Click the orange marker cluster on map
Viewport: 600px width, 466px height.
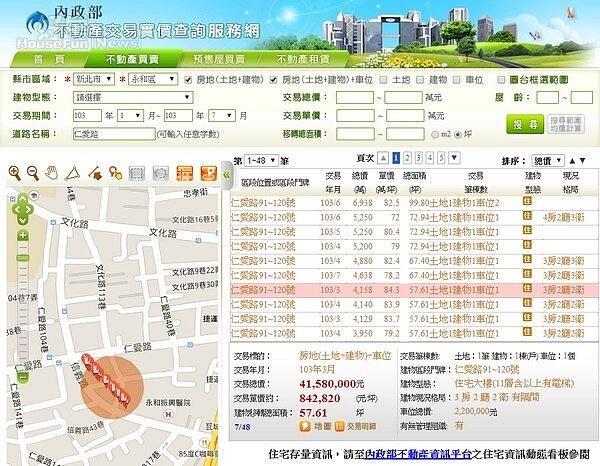coord(107,379)
